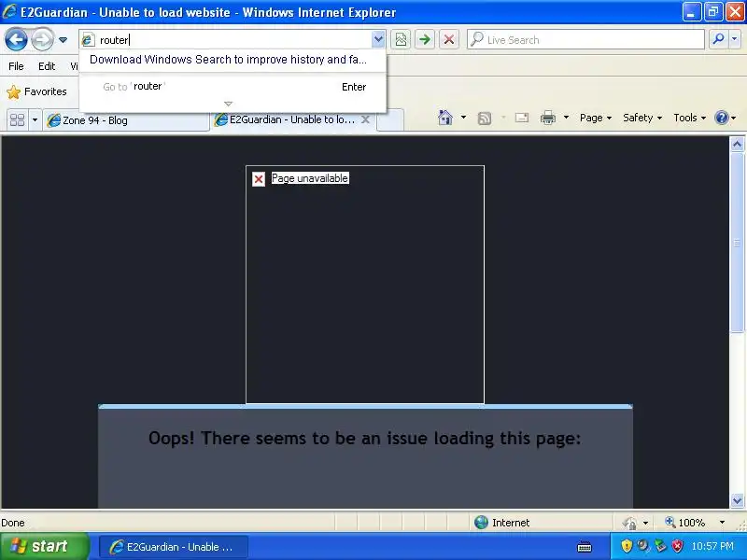Click the vertical scrollbar thumb
The width and height of the screenshot is (747, 560).
click(x=737, y=242)
